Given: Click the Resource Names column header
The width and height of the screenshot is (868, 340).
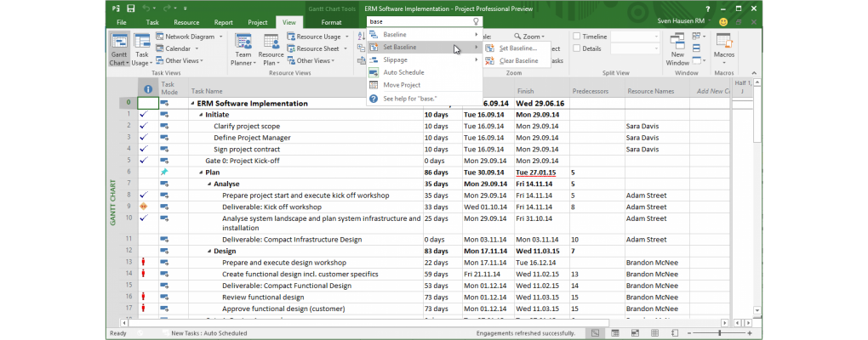Looking at the screenshot, I should click(x=658, y=91).
